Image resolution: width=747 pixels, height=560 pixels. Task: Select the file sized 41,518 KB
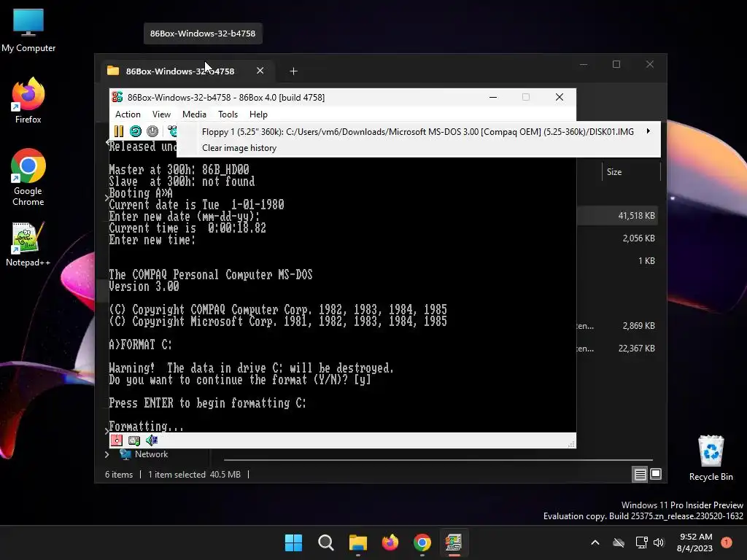click(636, 216)
